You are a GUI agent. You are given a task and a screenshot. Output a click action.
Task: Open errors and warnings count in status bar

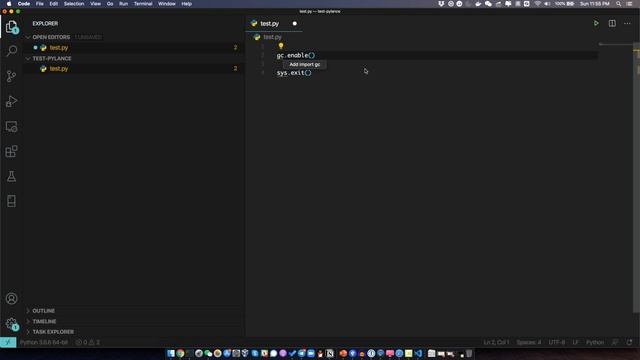tap(87, 342)
